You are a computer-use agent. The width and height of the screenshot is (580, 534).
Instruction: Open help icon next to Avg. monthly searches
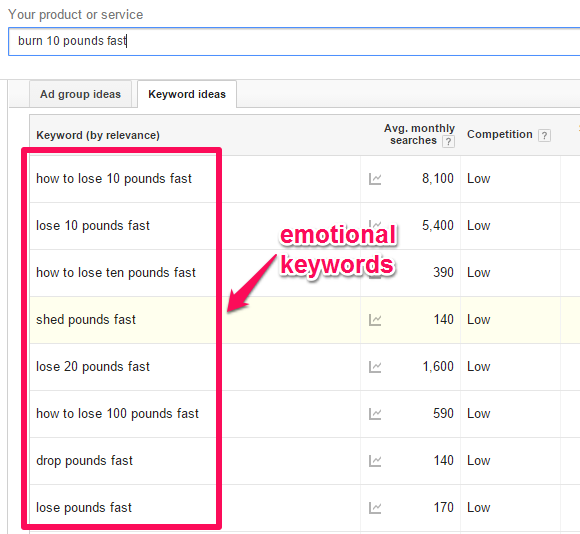[x=448, y=141]
